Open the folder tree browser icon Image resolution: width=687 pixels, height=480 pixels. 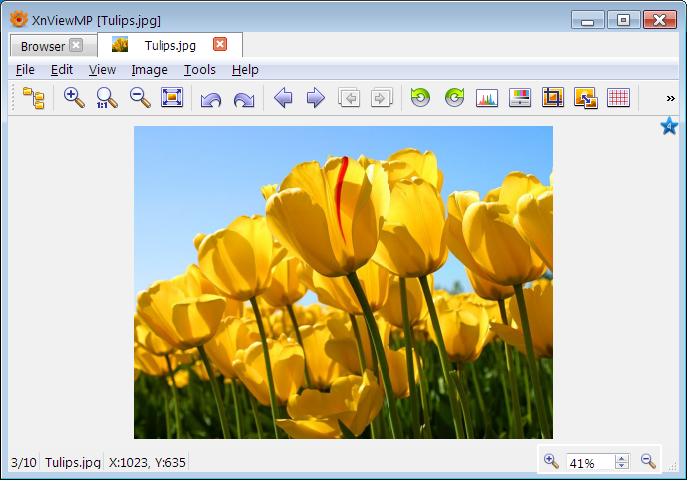(x=34, y=98)
